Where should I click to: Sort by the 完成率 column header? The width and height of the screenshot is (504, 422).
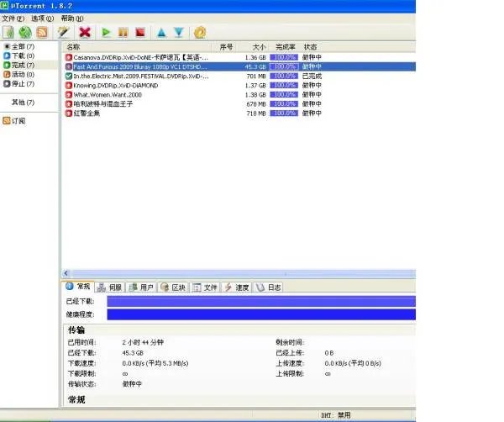point(286,47)
